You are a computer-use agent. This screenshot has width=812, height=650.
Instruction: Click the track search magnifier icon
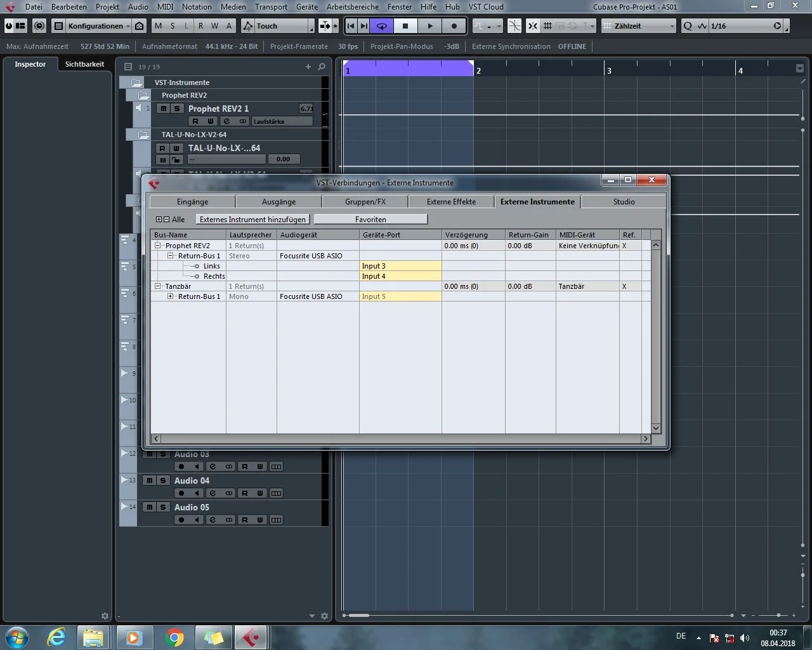pos(322,67)
